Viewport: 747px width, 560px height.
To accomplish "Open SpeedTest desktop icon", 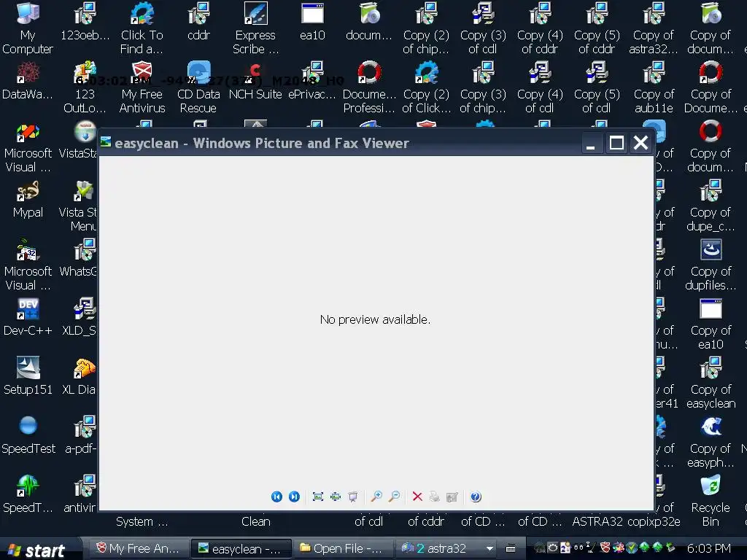I will tap(28, 435).
